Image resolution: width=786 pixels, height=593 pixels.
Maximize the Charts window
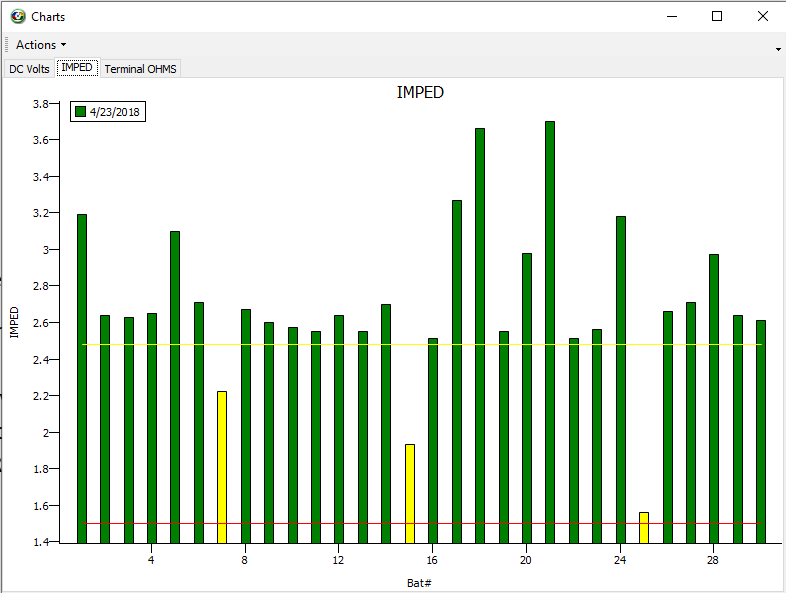coord(717,16)
